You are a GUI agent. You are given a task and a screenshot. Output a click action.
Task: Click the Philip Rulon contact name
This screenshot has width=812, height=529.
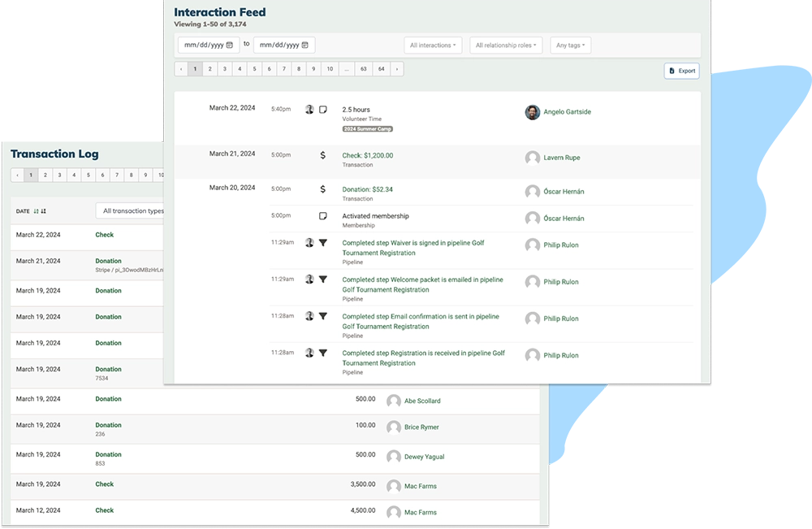point(562,245)
